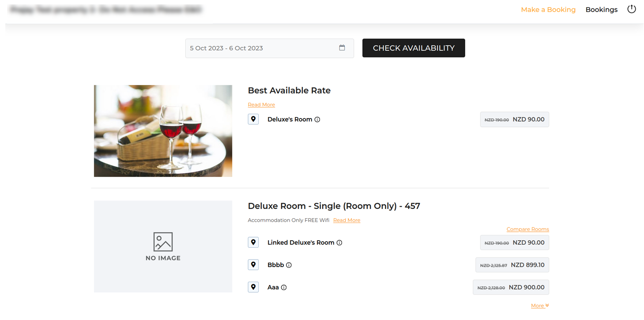Click the power logout icon
This screenshot has width=644, height=320.
632,9
